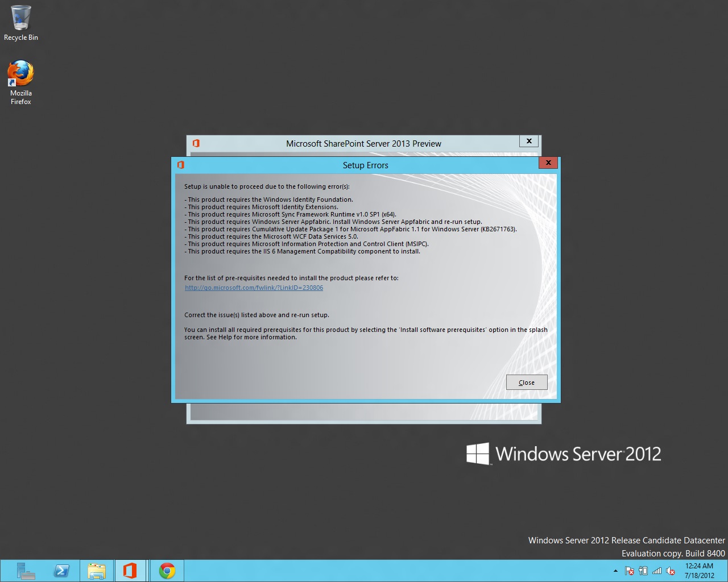This screenshot has width=728, height=582.
Task: Launch Google Chrome from the taskbar
Action: 167,570
